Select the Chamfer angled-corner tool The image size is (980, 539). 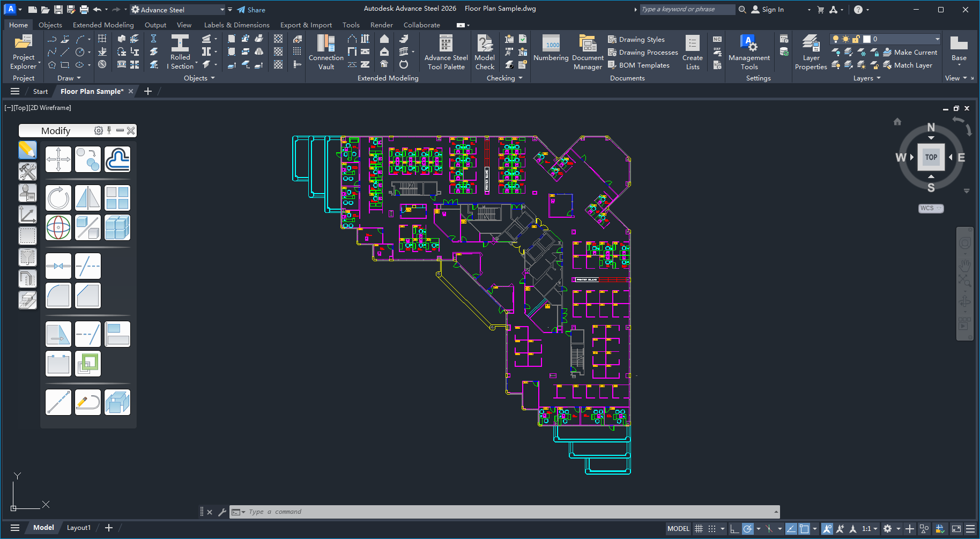pos(88,296)
